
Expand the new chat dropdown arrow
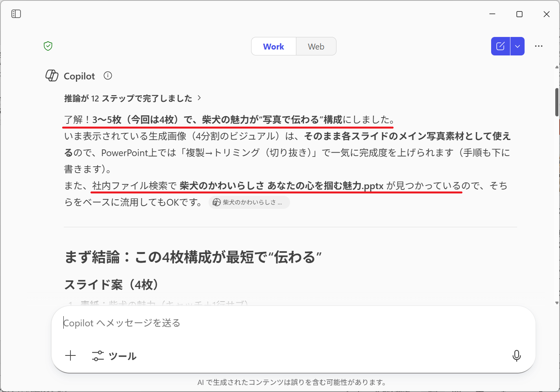coord(517,46)
